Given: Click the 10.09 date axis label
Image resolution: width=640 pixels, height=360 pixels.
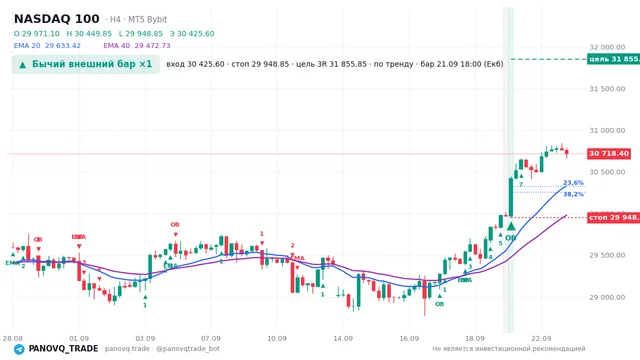Looking at the screenshot, I should click(x=277, y=338).
